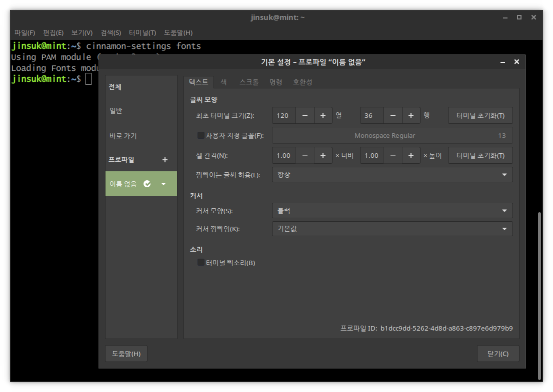This screenshot has width=553, height=392.
Task: Decrease terminal rows with minus button
Action: tap(393, 115)
